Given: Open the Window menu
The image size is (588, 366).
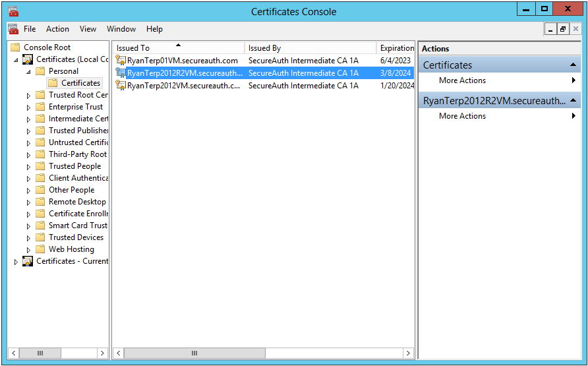Looking at the screenshot, I should pyautogui.click(x=121, y=29).
